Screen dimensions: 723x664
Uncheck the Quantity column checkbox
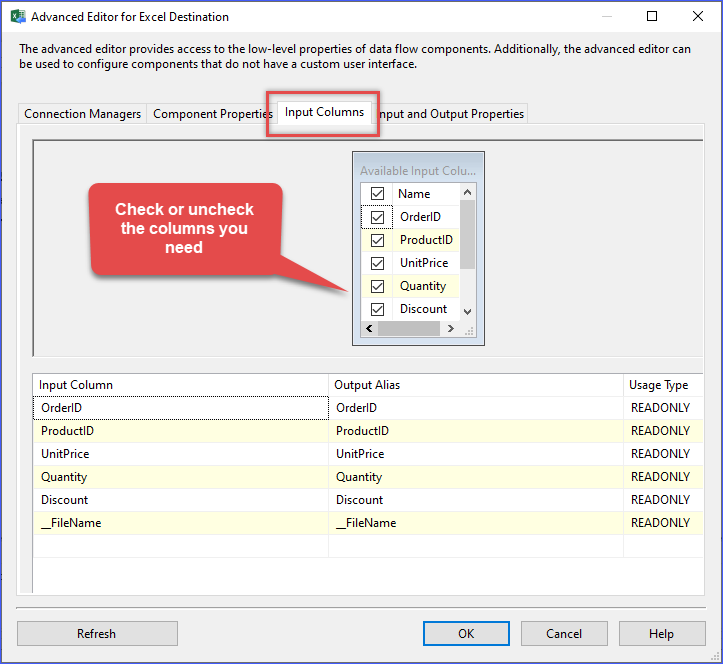(377, 286)
